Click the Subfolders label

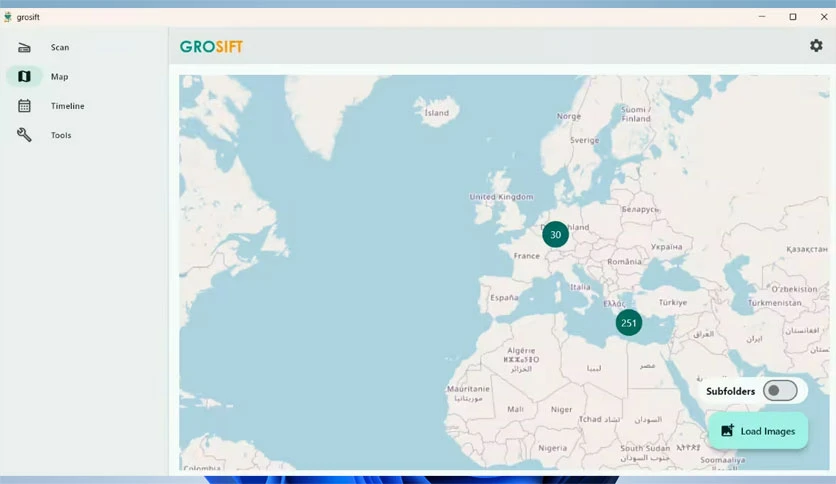(730, 391)
